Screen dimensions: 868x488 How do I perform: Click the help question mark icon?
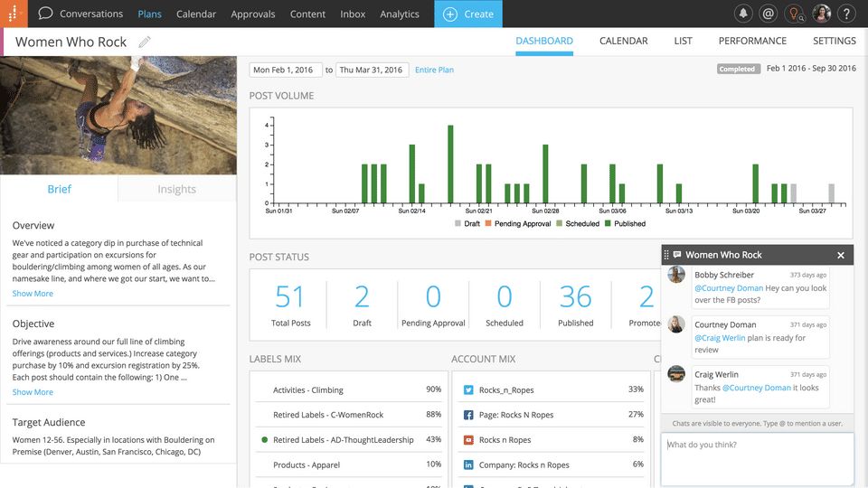846,14
